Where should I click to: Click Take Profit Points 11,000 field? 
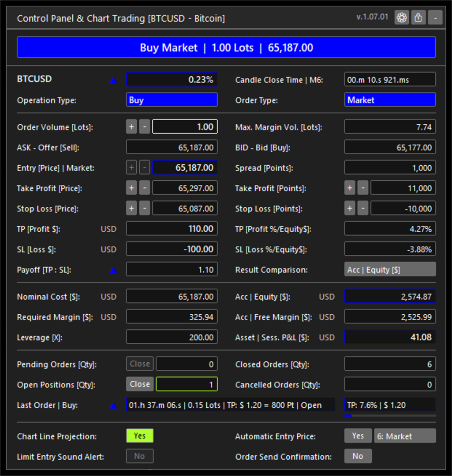click(x=403, y=188)
